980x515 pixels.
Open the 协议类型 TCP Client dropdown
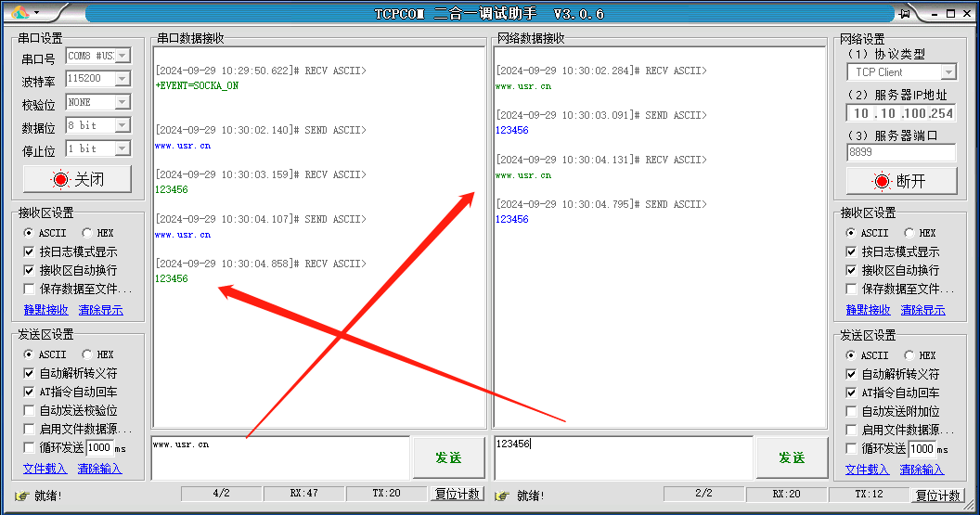point(948,72)
